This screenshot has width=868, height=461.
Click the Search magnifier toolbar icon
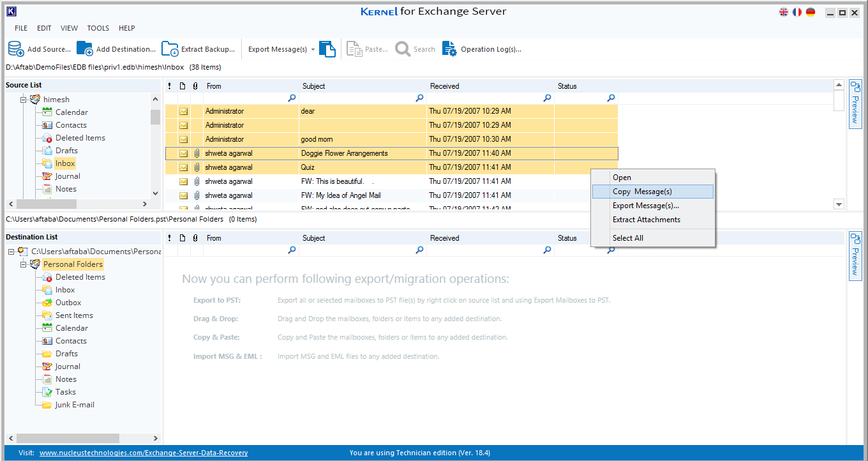[403, 49]
